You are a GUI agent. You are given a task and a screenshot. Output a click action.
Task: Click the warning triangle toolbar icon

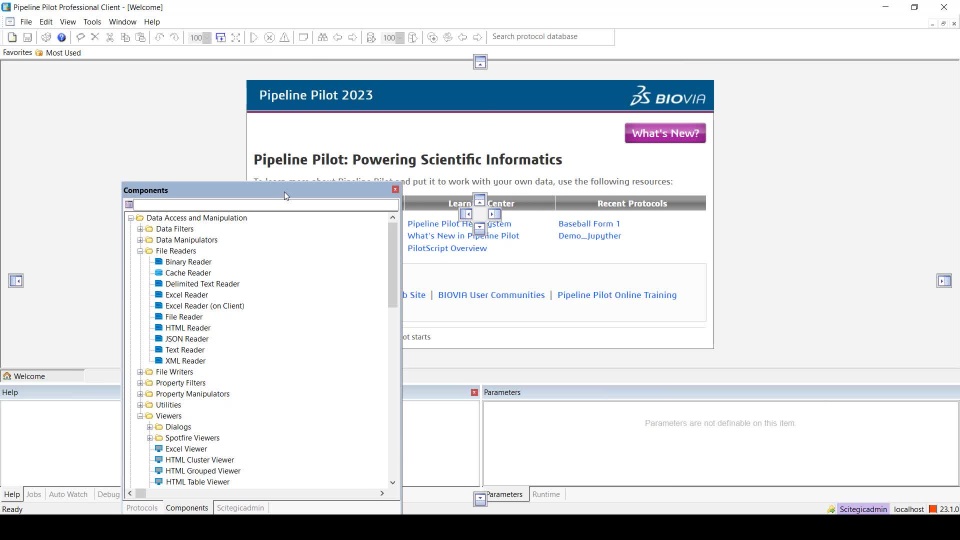coord(285,37)
